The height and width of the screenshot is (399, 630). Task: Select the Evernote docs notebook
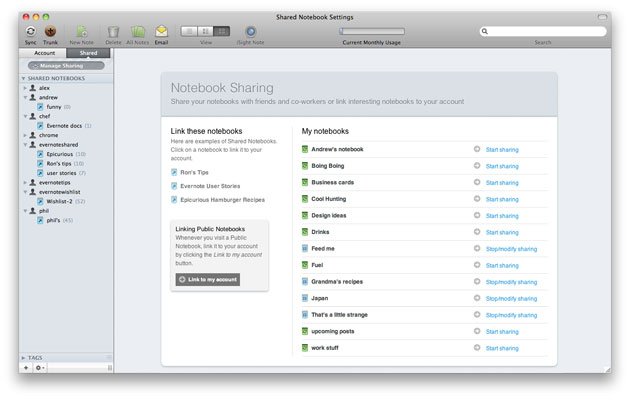coord(64,126)
